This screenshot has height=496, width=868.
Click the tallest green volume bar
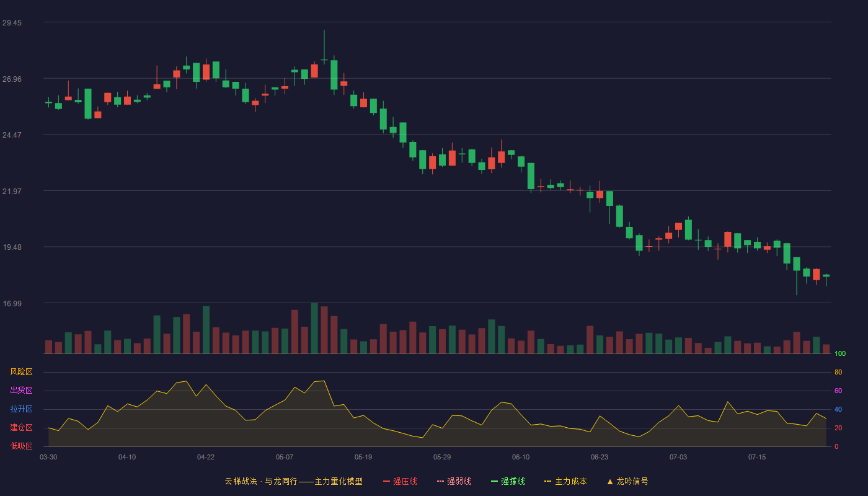click(x=314, y=328)
